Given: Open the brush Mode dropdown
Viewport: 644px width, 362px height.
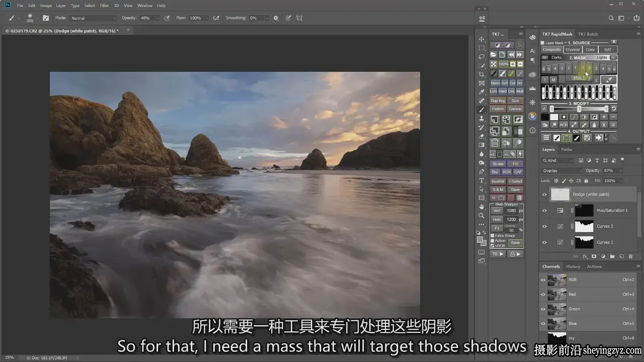Looking at the screenshot, I should 93,18.
